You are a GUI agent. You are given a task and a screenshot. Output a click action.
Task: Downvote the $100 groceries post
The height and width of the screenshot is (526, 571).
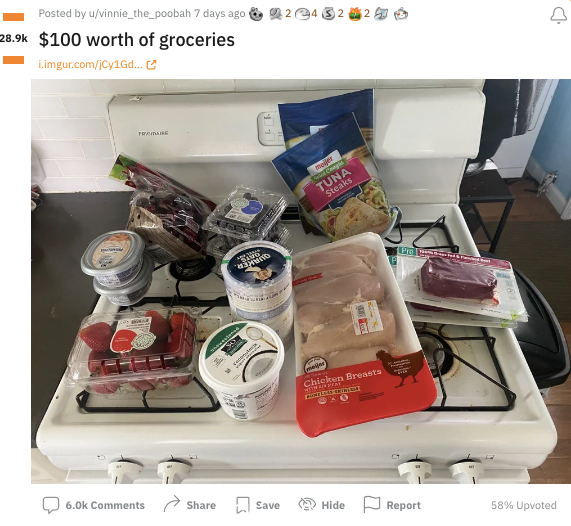coord(13,60)
